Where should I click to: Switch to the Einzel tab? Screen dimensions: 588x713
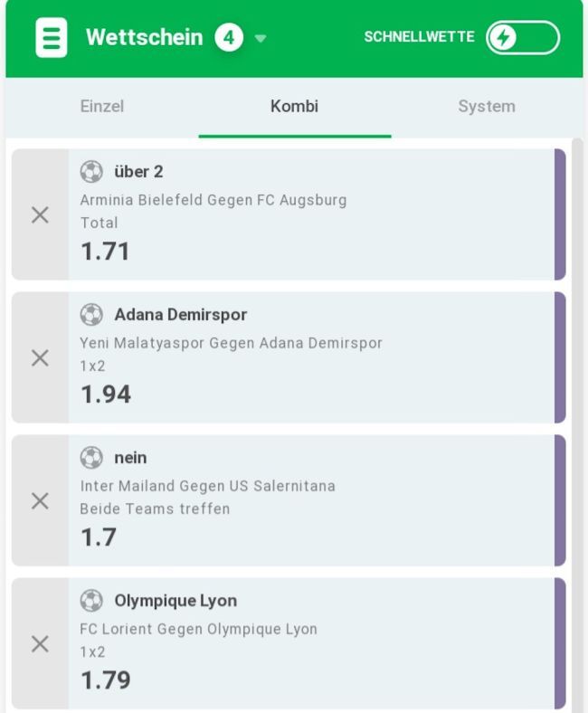point(102,107)
